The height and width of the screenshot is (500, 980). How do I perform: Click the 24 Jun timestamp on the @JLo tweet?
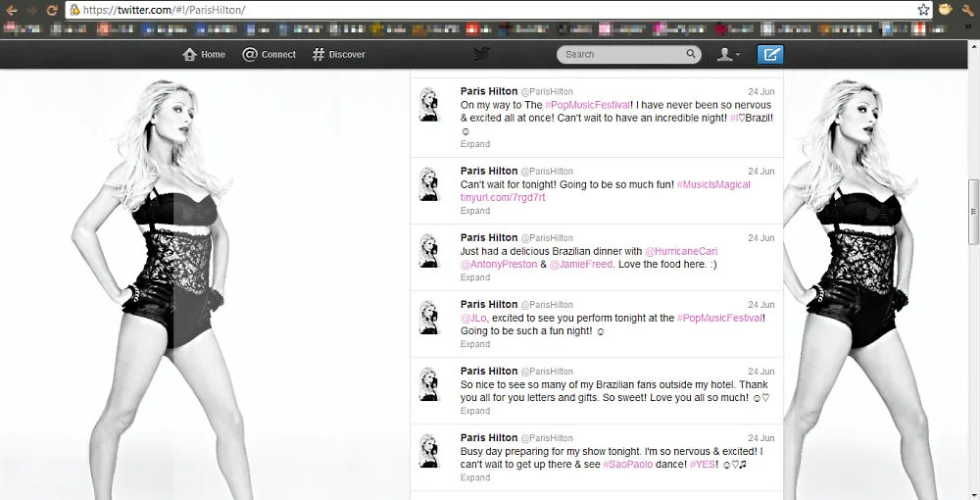point(761,304)
